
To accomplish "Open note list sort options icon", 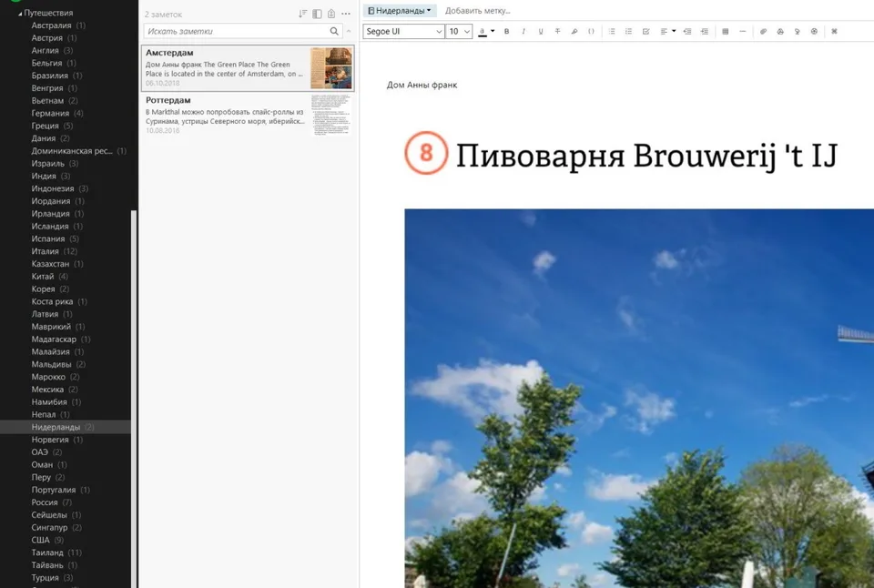I will (x=302, y=14).
